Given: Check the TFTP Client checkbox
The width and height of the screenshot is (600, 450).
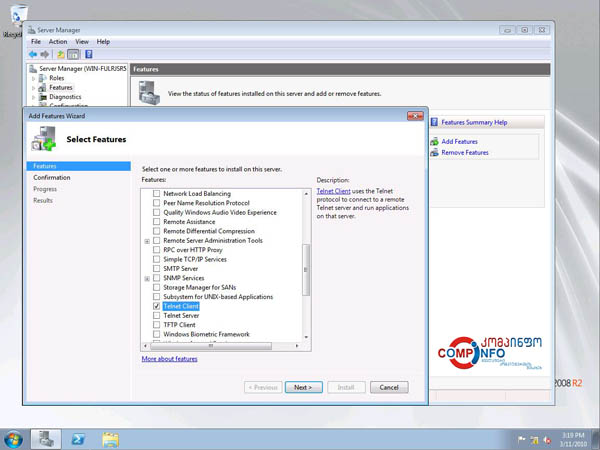Looking at the screenshot, I should click(157, 325).
